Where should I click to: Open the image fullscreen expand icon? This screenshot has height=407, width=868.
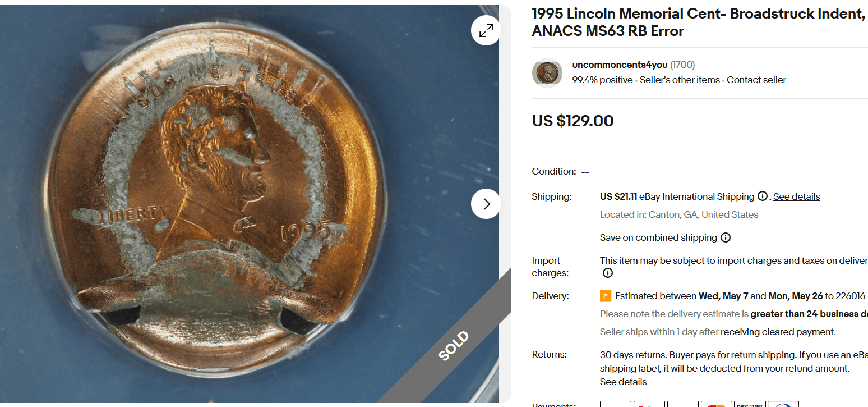(x=486, y=30)
